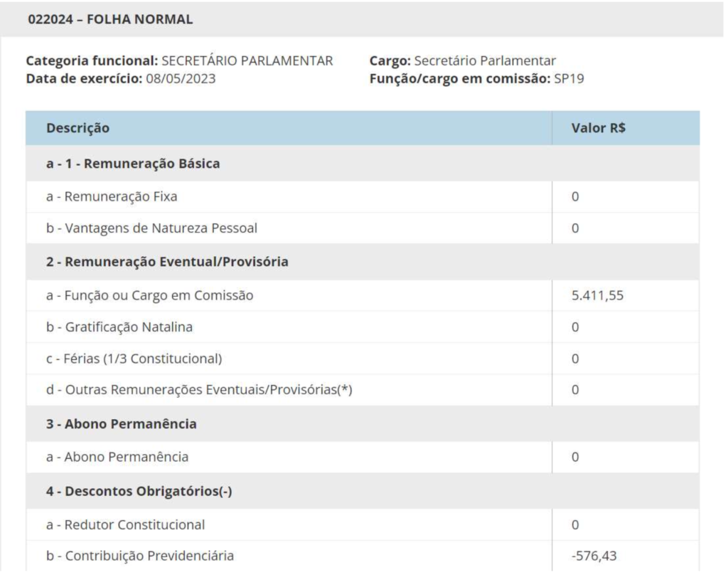This screenshot has width=728, height=577.
Task: Select the Descrição column header
Action: click(x=77, y=129)
